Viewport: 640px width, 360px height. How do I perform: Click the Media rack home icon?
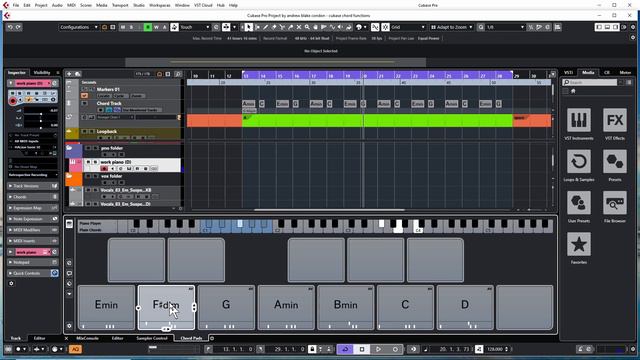coord(573,91)
